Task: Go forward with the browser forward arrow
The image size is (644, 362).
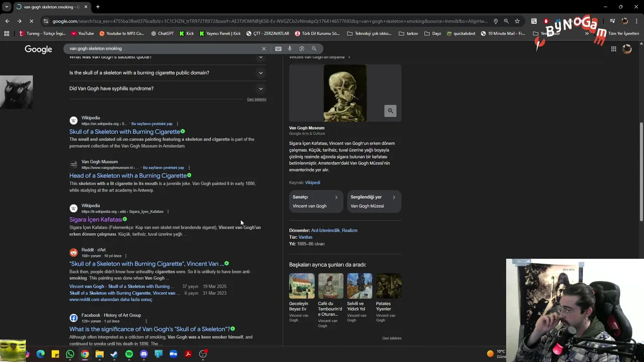Action: (19, 21)
